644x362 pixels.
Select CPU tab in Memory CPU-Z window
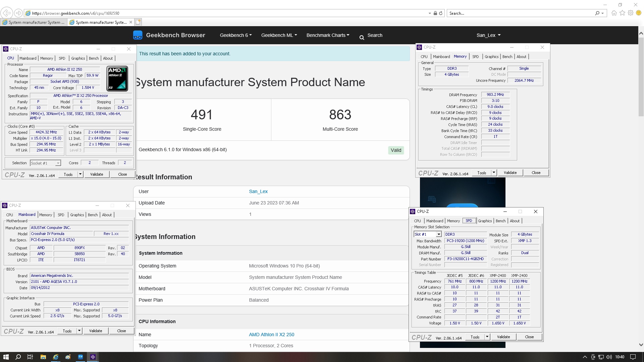[424, 57]
